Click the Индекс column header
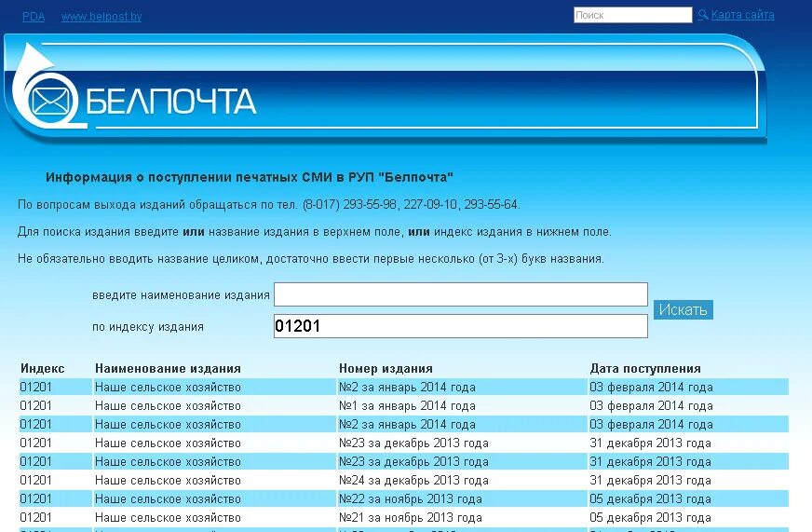 43,368
